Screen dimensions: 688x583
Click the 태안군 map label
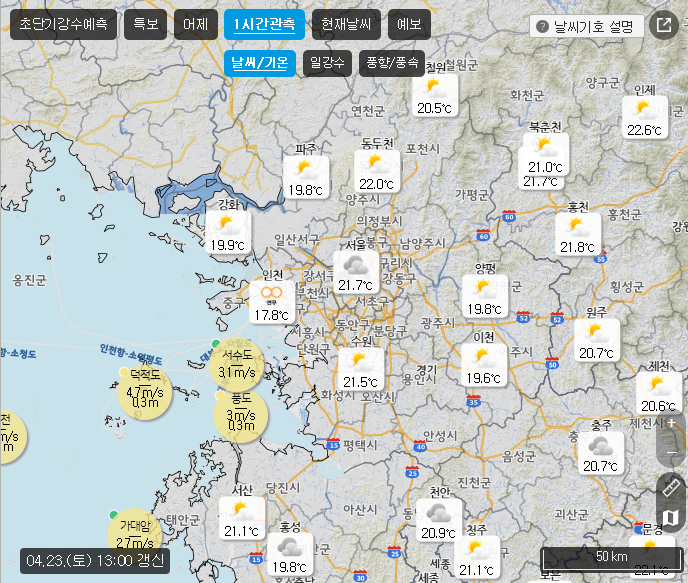[183, 520]
